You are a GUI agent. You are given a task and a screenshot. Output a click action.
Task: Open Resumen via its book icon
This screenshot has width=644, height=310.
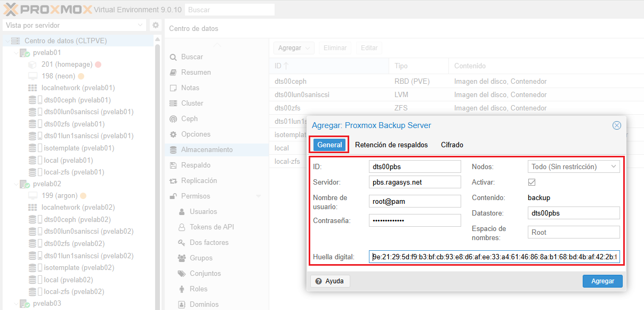173,73
